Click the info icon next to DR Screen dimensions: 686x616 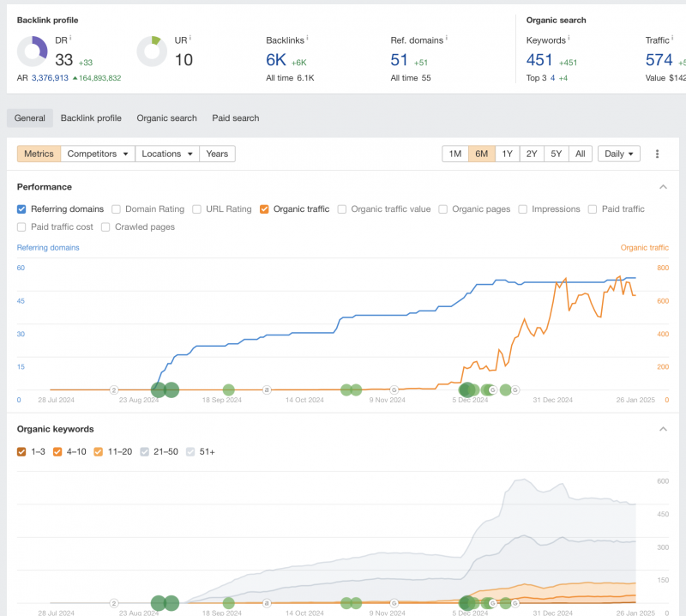[70, 38]
